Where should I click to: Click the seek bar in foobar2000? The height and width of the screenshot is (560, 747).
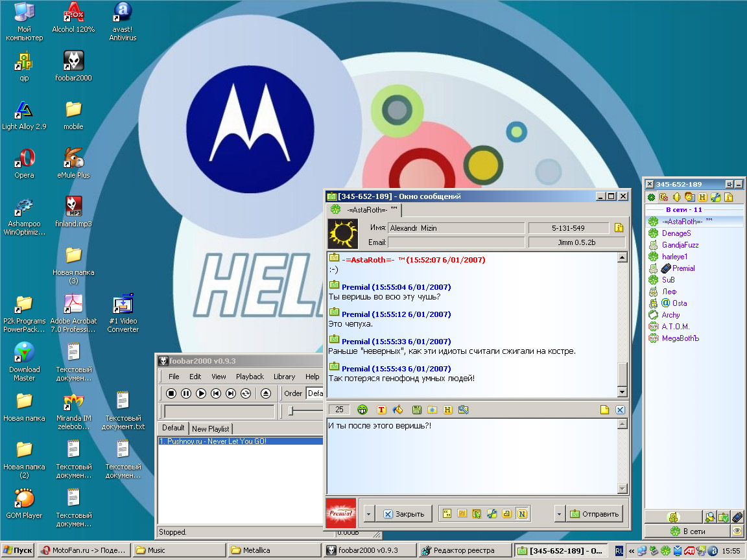tap(219, 411)
